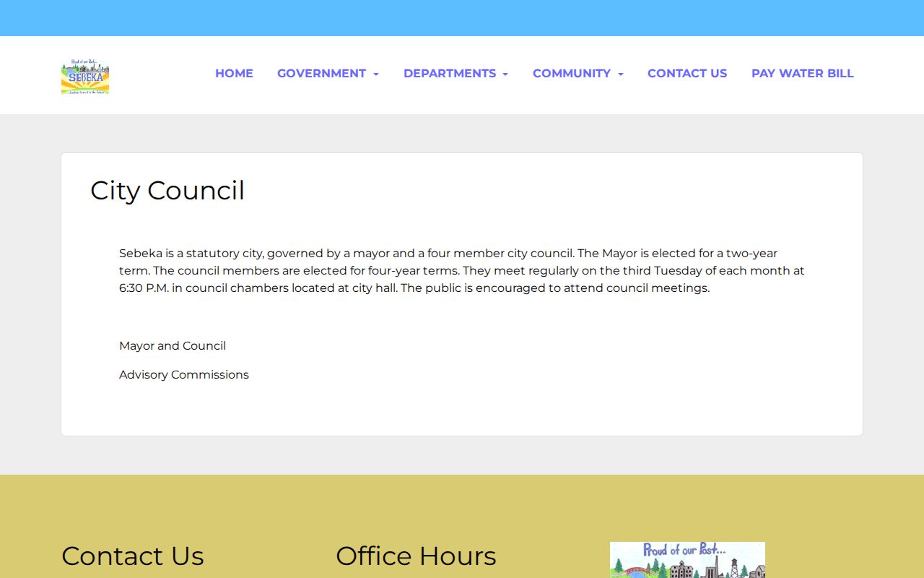The image size is (924, 578).
Task: Click the Proud of our Past image
Action: (x=687, y=560)
